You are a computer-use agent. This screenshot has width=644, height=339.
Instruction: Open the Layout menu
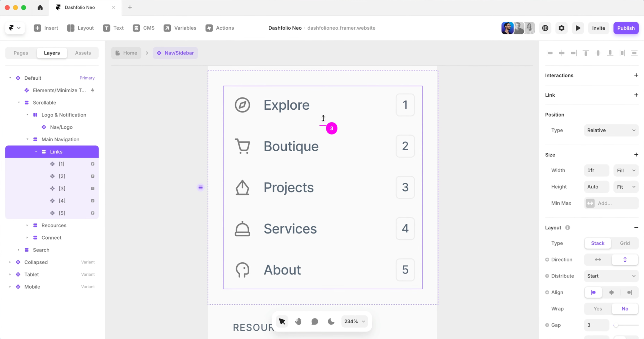pos(81,28)
